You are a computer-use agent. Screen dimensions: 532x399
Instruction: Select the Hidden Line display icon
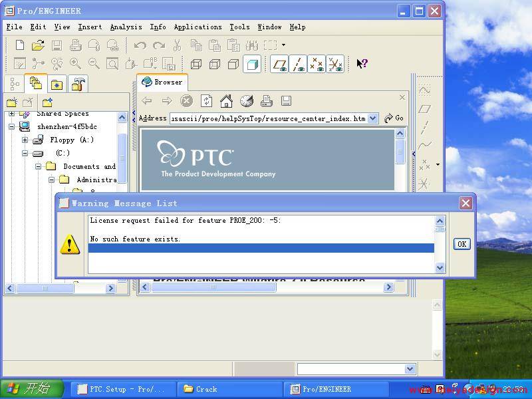pos(215,64)
